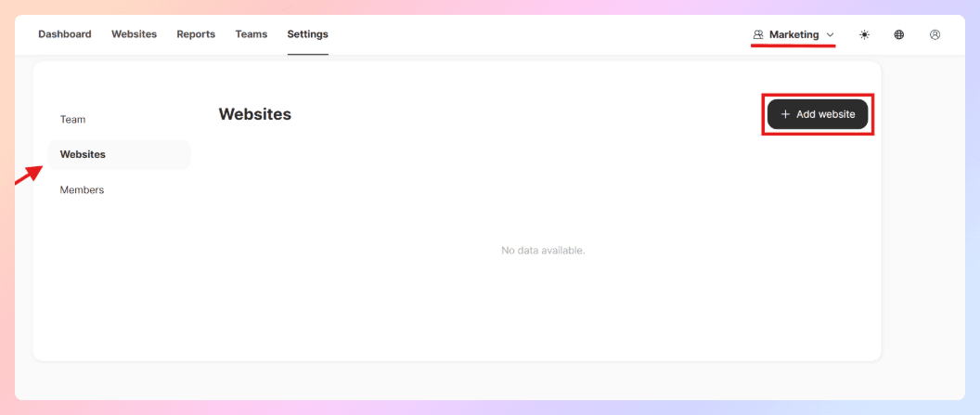Open the Marketing team switcher label
Image resolution: width=980 pixels, height=415 pixels.
click(793, 34)
